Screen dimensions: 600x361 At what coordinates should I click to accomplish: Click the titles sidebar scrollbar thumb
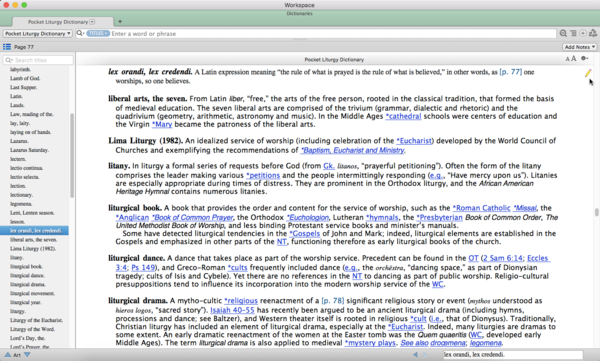tap(72, 155)
